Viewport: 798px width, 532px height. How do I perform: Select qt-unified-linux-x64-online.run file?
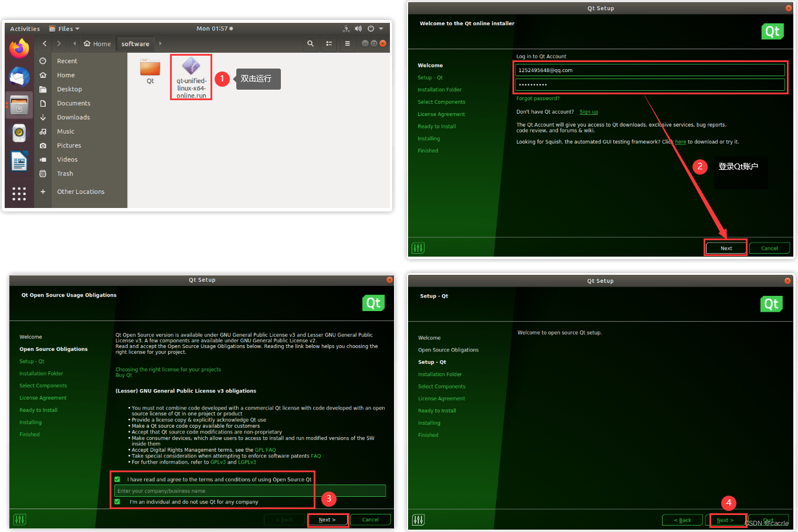click(x=191, y=78)
